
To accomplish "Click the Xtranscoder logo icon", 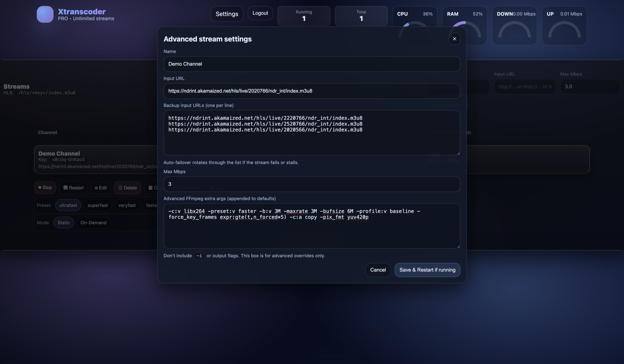I will 45,14.
